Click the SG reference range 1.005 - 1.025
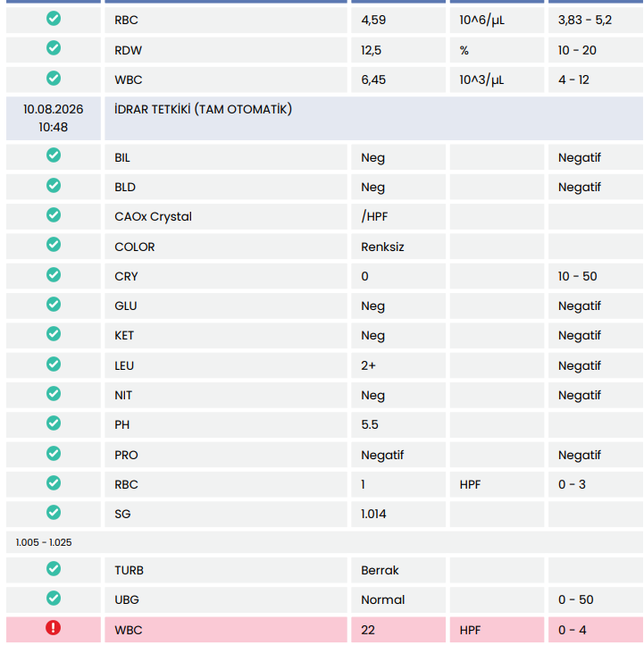 (x=44, y=542)
